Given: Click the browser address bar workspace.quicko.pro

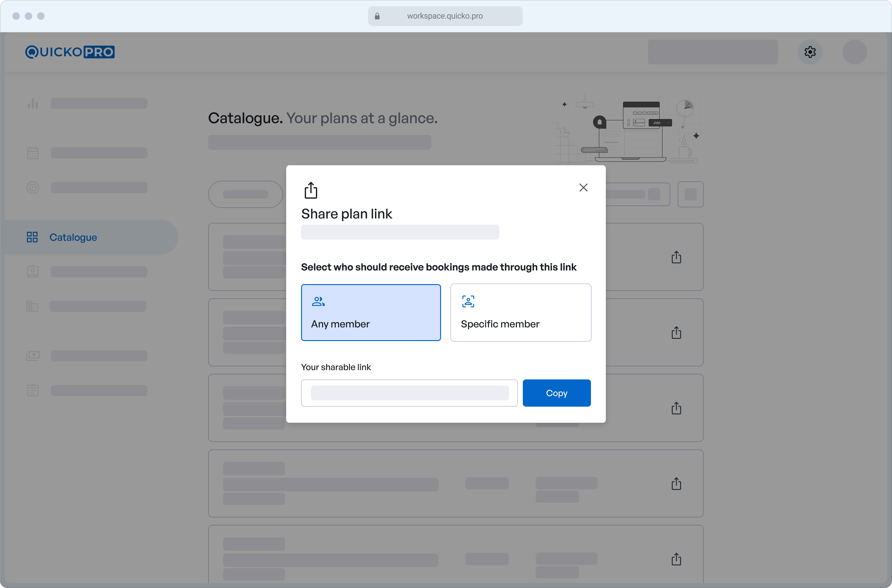Looking at the screenshot, I should (x=445, y=16).
